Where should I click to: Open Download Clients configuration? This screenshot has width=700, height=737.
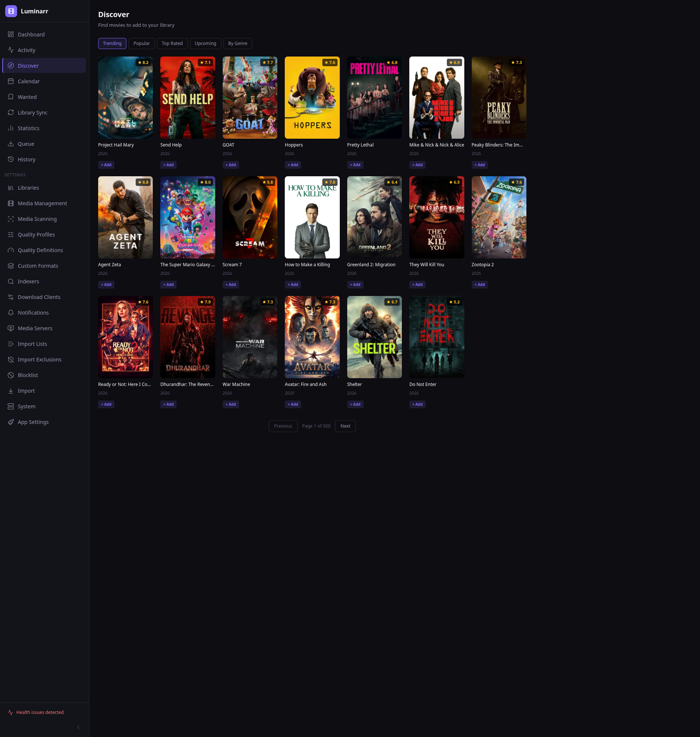39,297
